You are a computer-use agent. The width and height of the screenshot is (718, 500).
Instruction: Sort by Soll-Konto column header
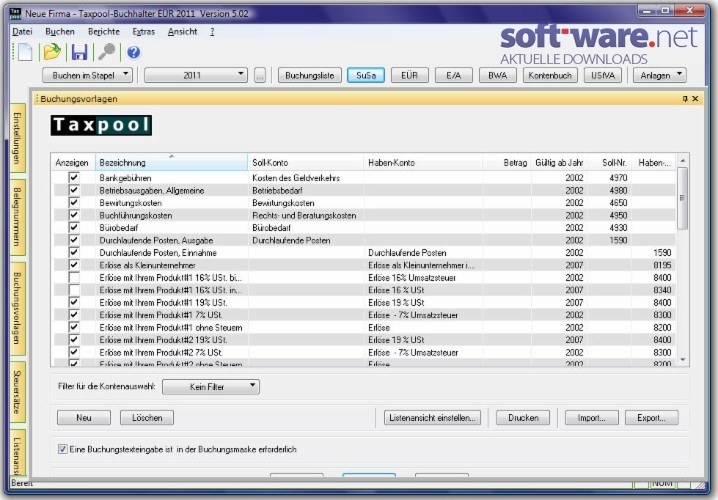[x=305, y=163]
